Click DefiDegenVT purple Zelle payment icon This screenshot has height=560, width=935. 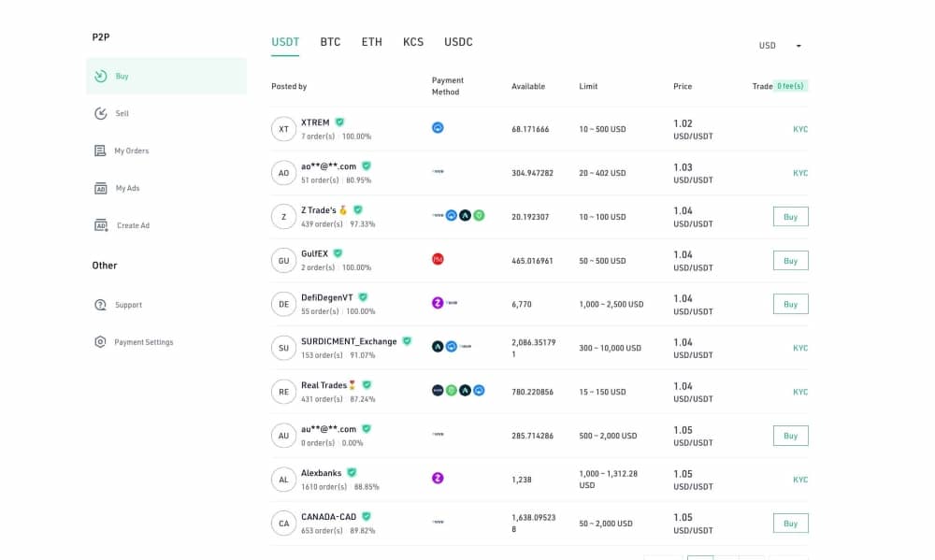[438, 303]
